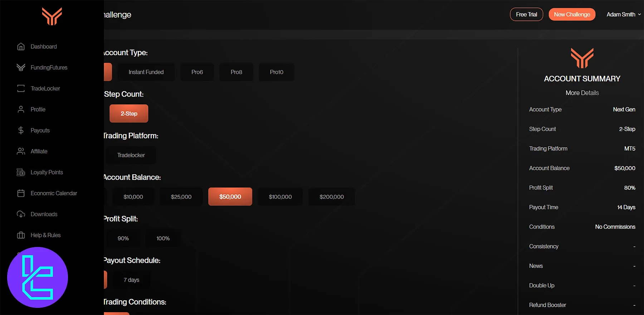Select the 90% profit split
Screen dimensions: 644x315
123,238
